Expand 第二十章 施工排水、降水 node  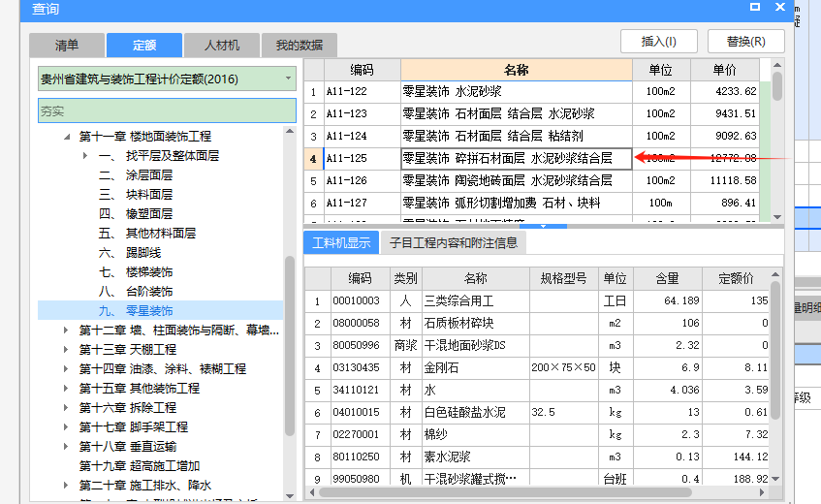click(x=66, y=486)
